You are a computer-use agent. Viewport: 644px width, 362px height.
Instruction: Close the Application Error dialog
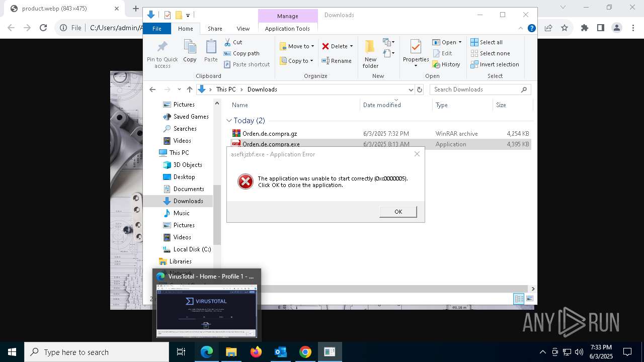coord(417,154)
